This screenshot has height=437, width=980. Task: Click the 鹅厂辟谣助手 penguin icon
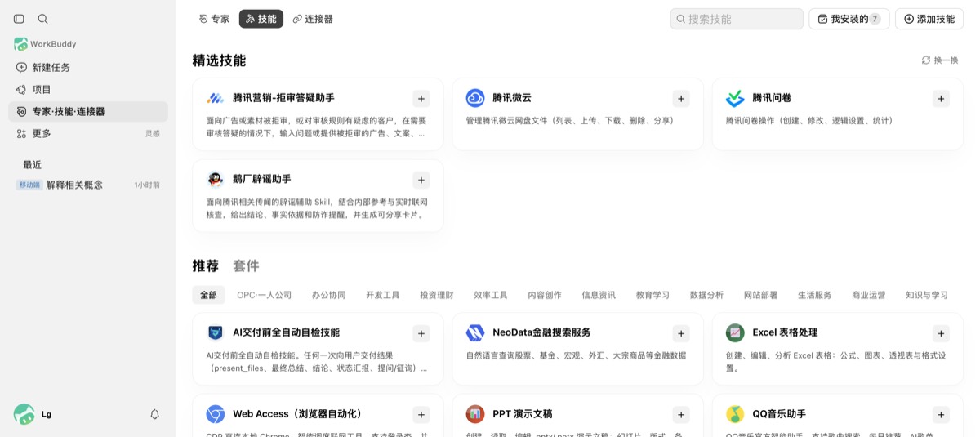[216, 180]
